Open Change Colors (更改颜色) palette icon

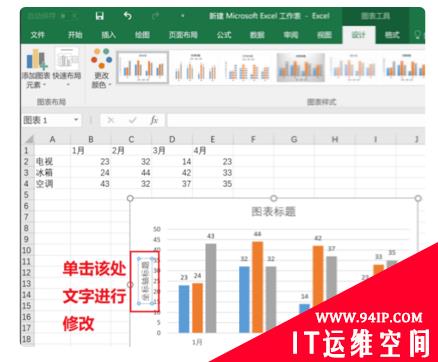tap(101, 69)
